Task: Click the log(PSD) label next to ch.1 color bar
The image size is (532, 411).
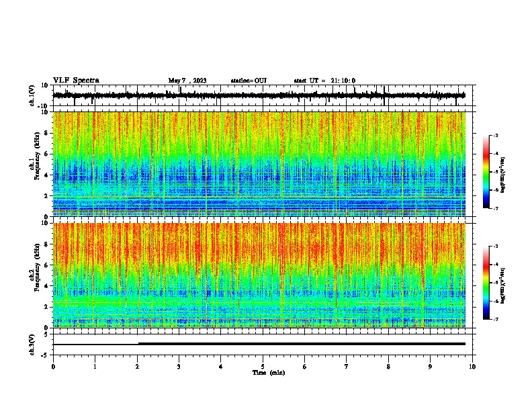Action: click(x=502, y=175)
